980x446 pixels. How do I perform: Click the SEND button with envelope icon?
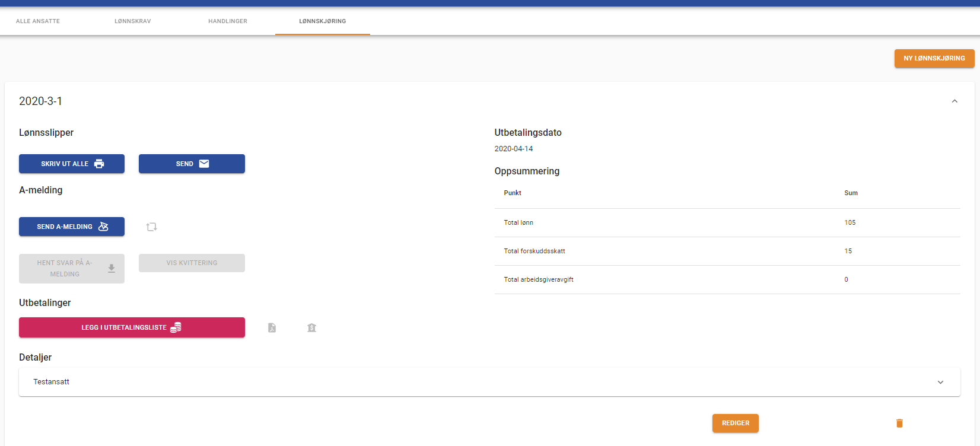(192, 164)
